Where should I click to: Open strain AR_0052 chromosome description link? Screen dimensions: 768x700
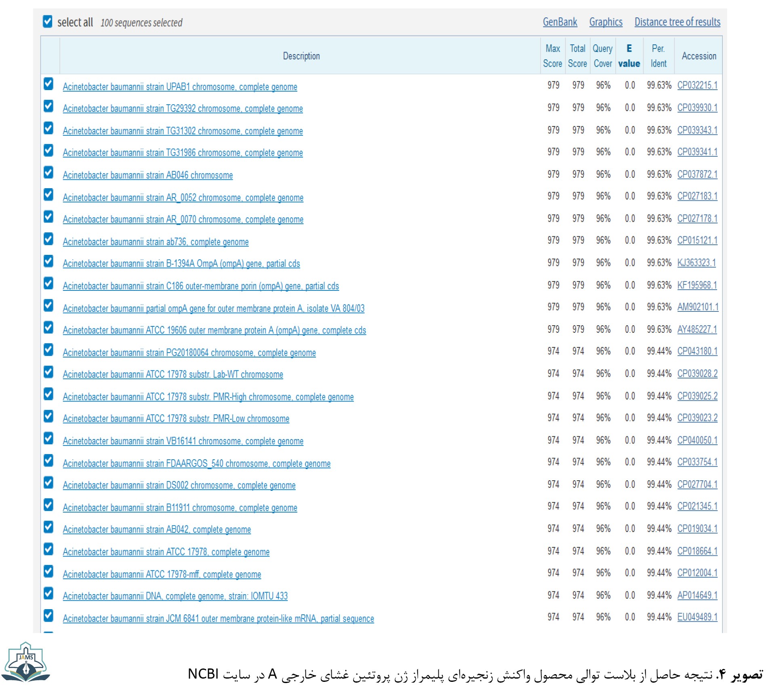click(x=183, y=198)
